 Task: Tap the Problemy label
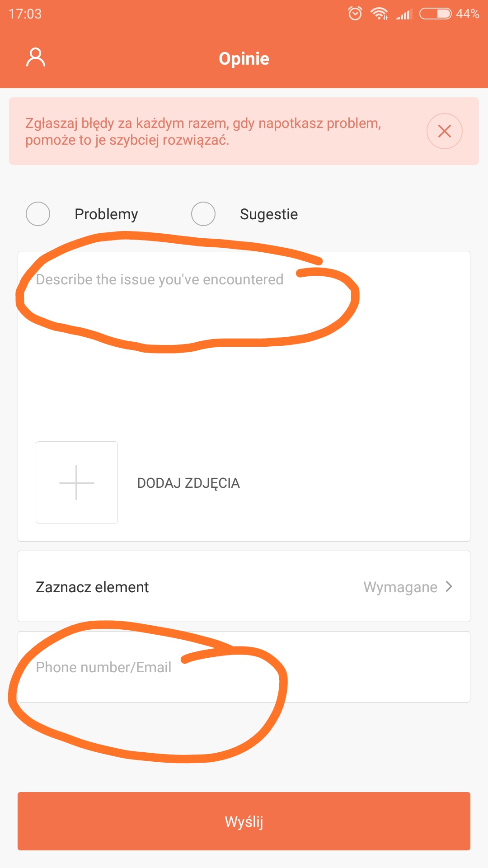(106, 214)
